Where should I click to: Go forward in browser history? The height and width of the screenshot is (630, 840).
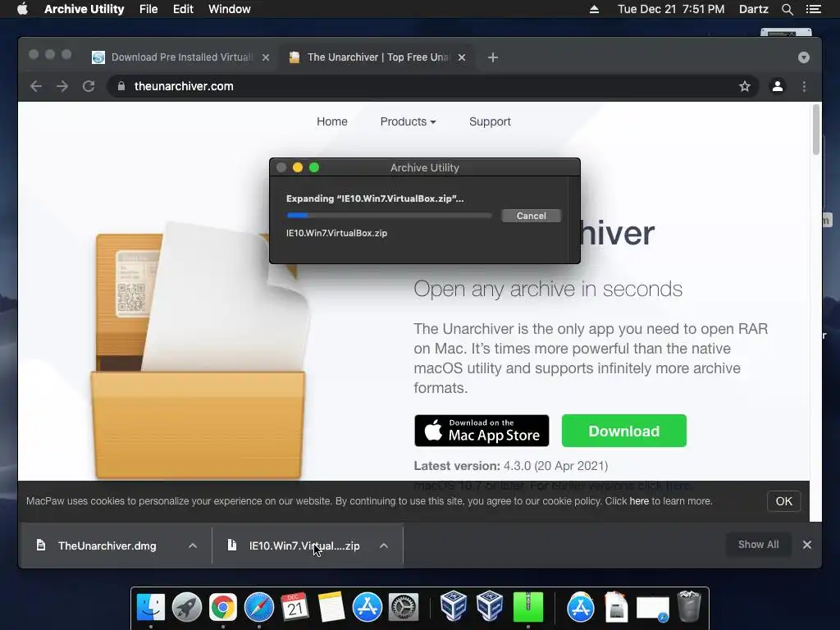click(x=62, y=86)
